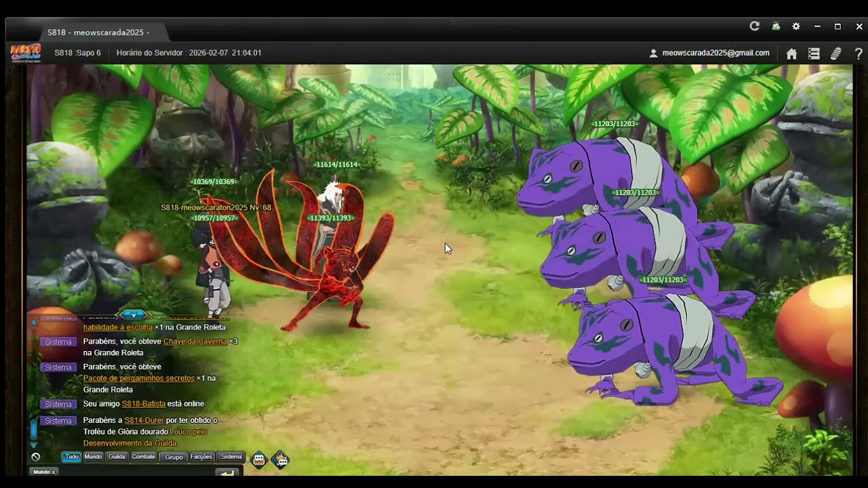Send chat message with enter arrow button

coord(228,472)
